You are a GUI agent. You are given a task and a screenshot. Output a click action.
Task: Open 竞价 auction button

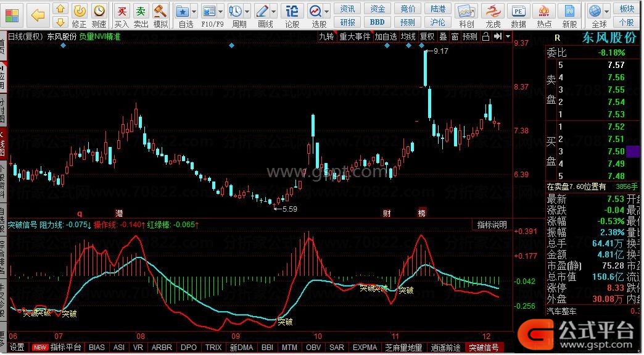408,9
